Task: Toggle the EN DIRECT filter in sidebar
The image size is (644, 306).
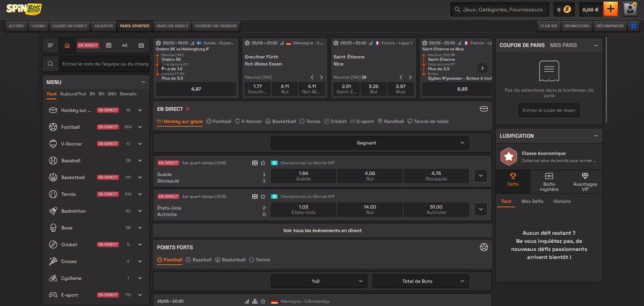Action: [88, 46]
